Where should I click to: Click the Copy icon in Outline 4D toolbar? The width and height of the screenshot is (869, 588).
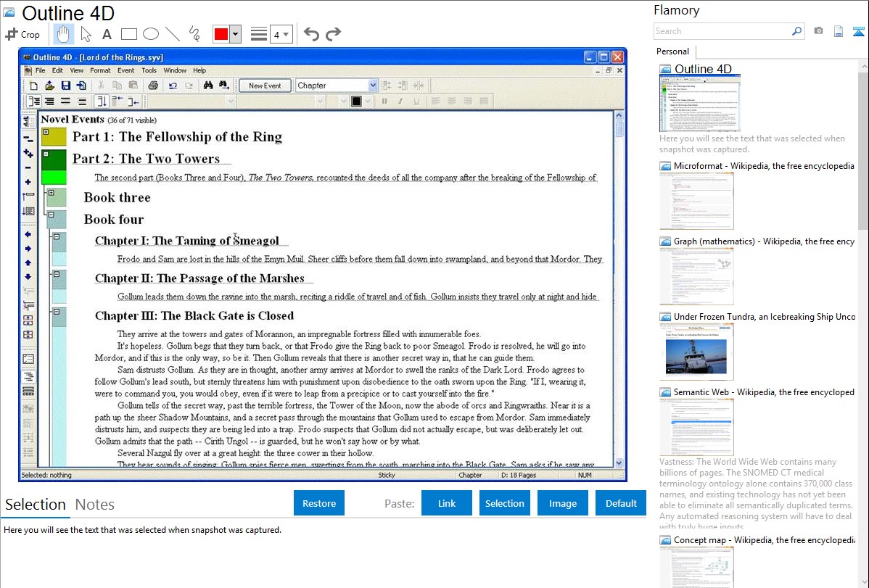tap(117, 86)
